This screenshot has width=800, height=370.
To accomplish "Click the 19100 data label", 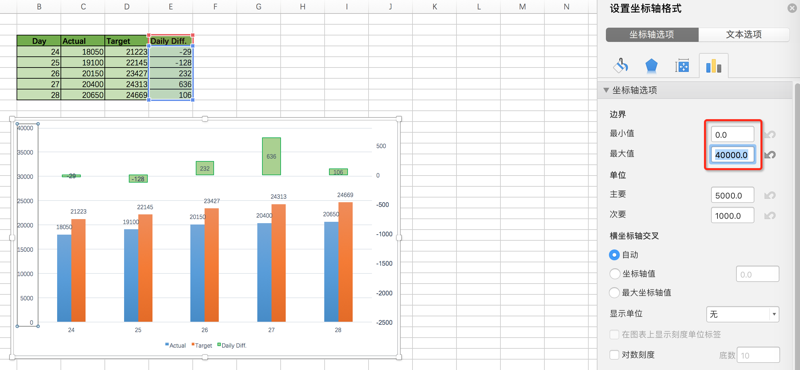I will [x=132, y=222].
